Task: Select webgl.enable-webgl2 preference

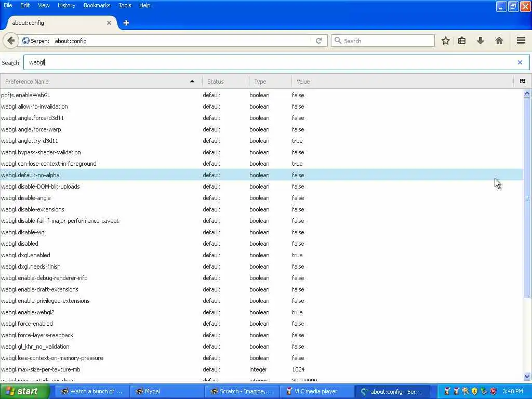Action: 261,312
